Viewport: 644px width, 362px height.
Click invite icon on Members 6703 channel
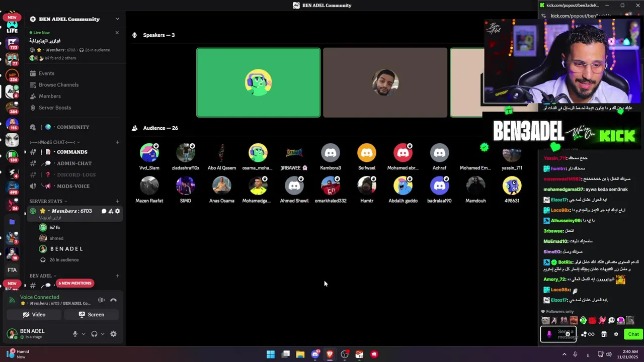point(111,211)
